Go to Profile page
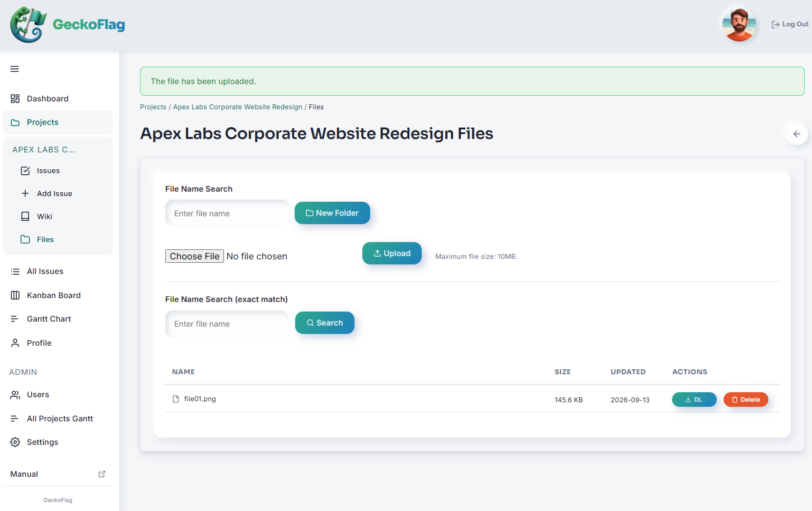 tap(58, 343)
